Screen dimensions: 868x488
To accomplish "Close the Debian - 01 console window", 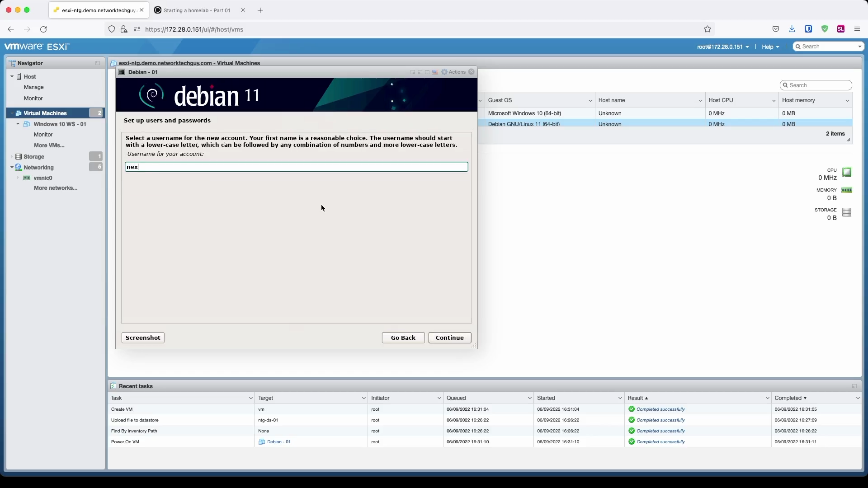I will point(472,72).
